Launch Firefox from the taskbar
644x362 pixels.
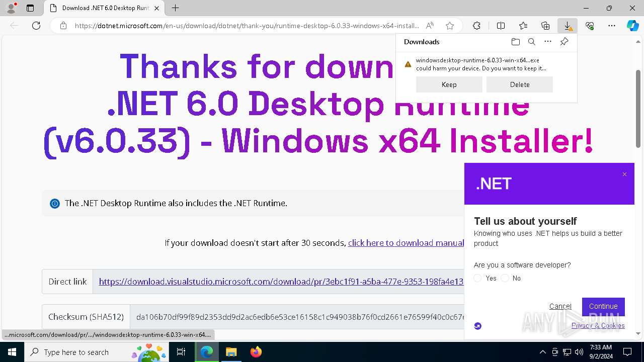click(x=256, y=352)
